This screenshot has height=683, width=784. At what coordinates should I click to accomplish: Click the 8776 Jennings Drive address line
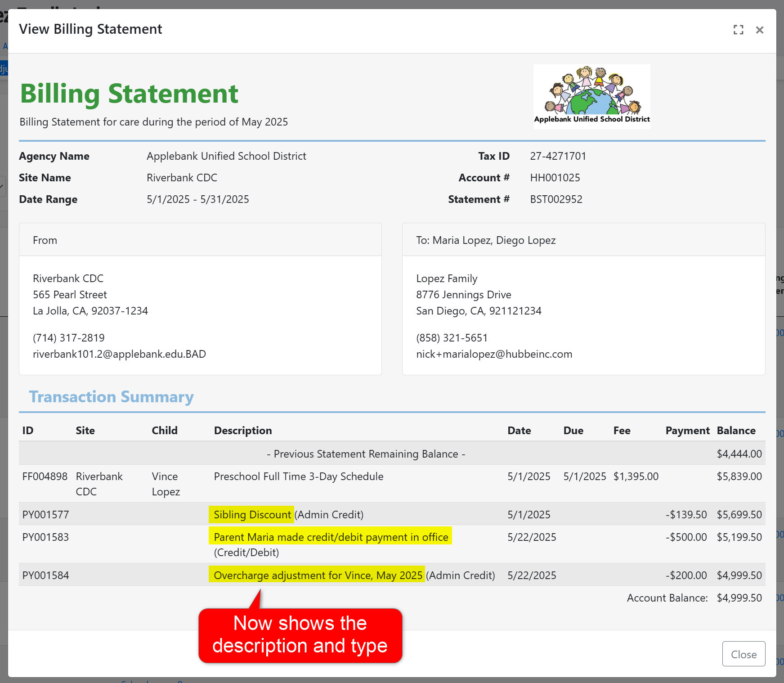coord(463,295)
